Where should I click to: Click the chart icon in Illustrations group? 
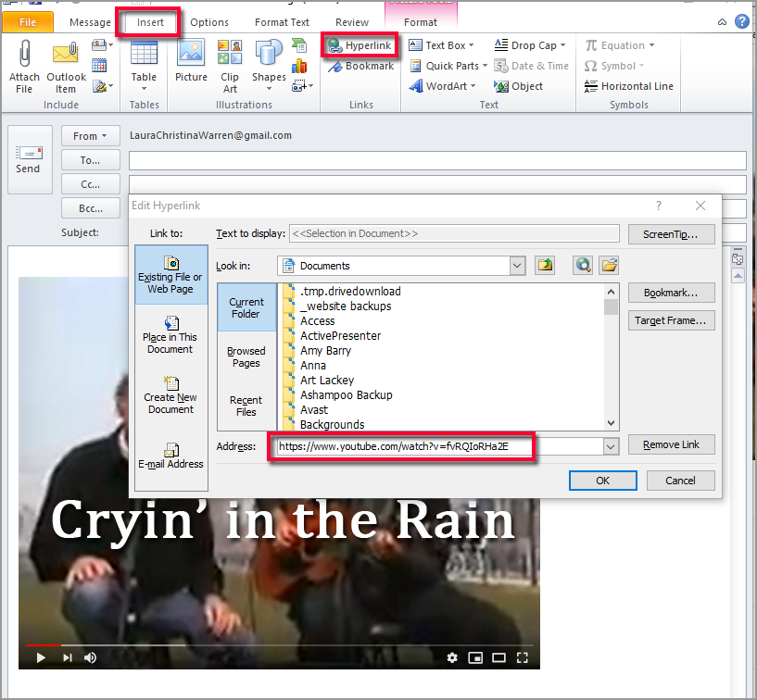(299, 66)
